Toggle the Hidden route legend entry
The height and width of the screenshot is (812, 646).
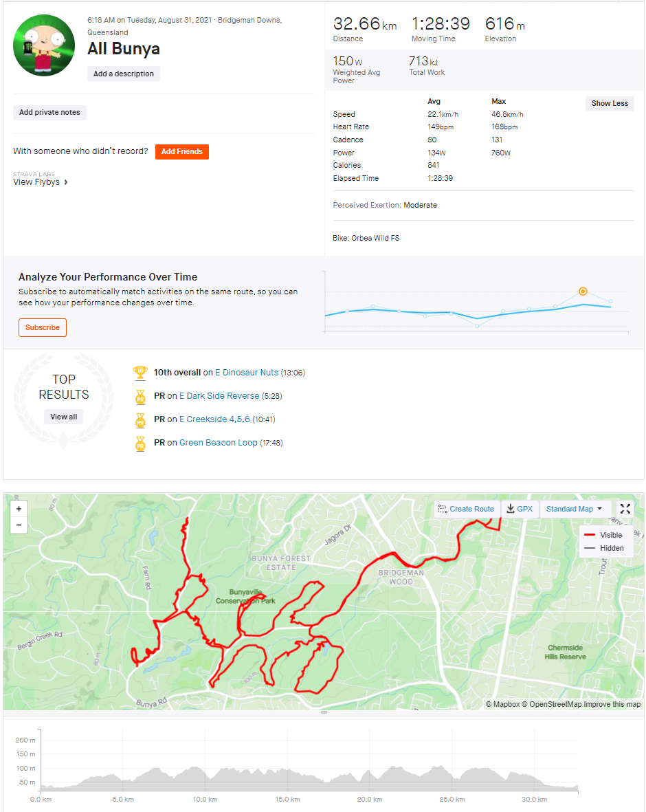point(603,548)
